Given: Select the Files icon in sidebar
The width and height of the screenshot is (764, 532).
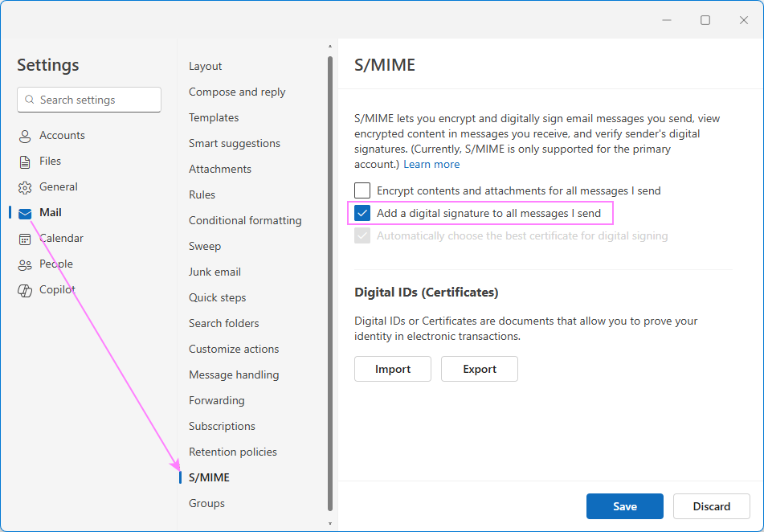Looking at the screenshot, I should tap(23, 161).
